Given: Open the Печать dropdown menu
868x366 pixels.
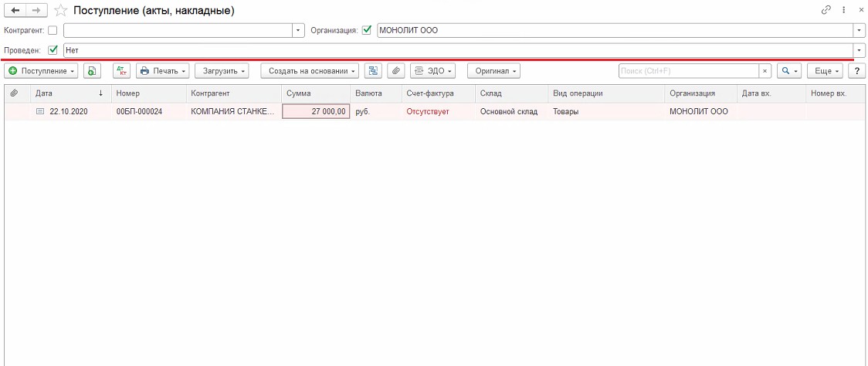Looking at the screenshot, I should [x=163, y=71].
